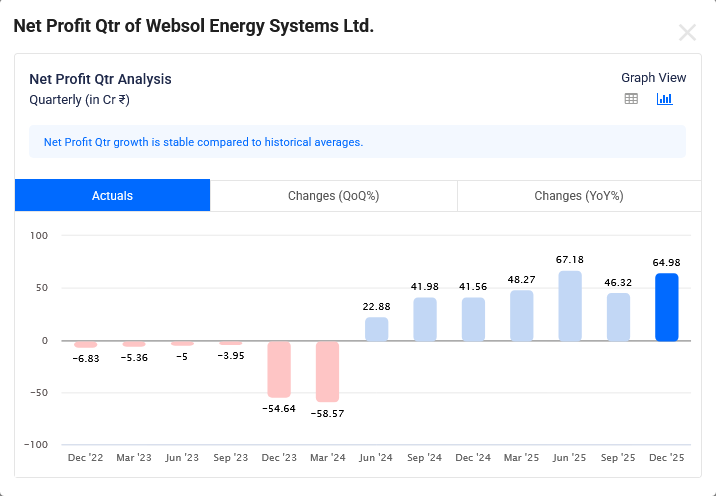Click the Dec '23 negative bar -54.64
Image resolution: width=716 pixels, height=496 pixels.
click(279, 369)
